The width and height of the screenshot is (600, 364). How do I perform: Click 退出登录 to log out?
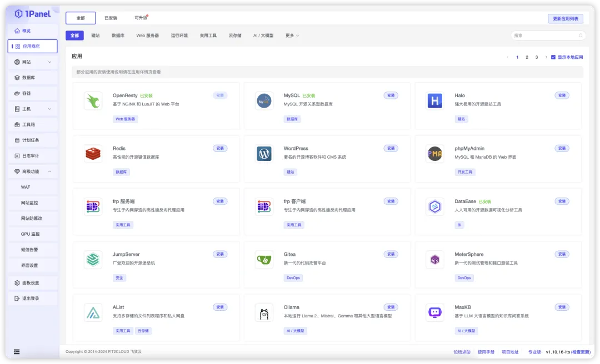pos(33,299)
